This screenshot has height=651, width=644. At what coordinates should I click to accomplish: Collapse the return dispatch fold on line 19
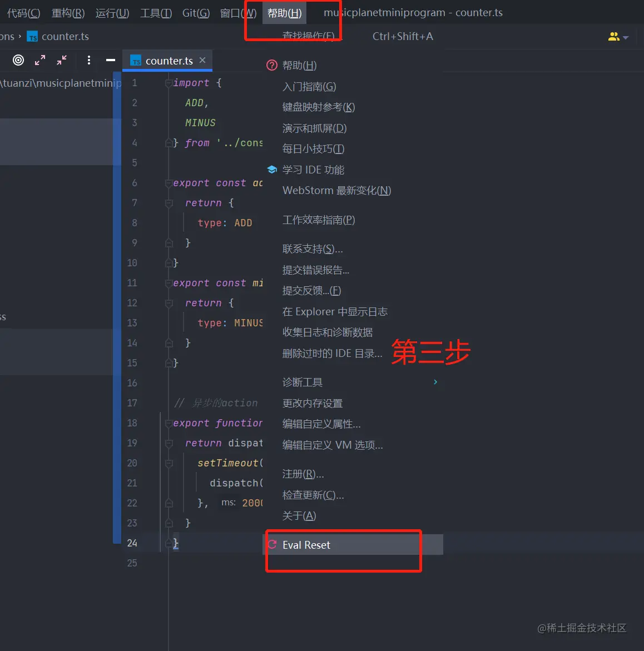(x=169, y=443)
